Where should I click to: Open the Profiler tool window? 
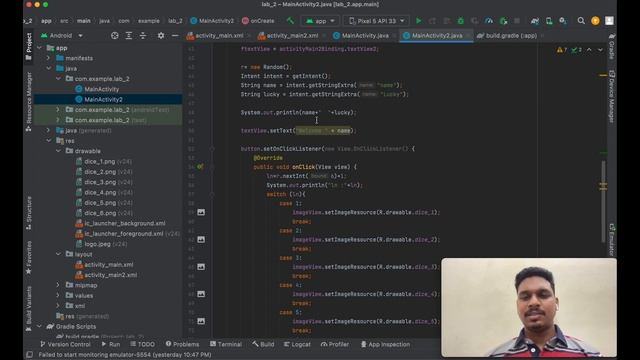[335, 344]
